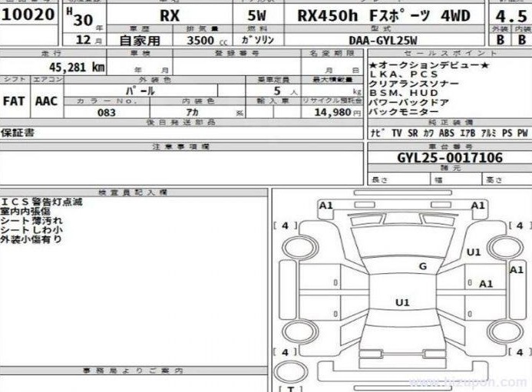This screenshot has width=532, height=392.
Task: Select the アルミ alloy wheel code
Action: (488, 133)
